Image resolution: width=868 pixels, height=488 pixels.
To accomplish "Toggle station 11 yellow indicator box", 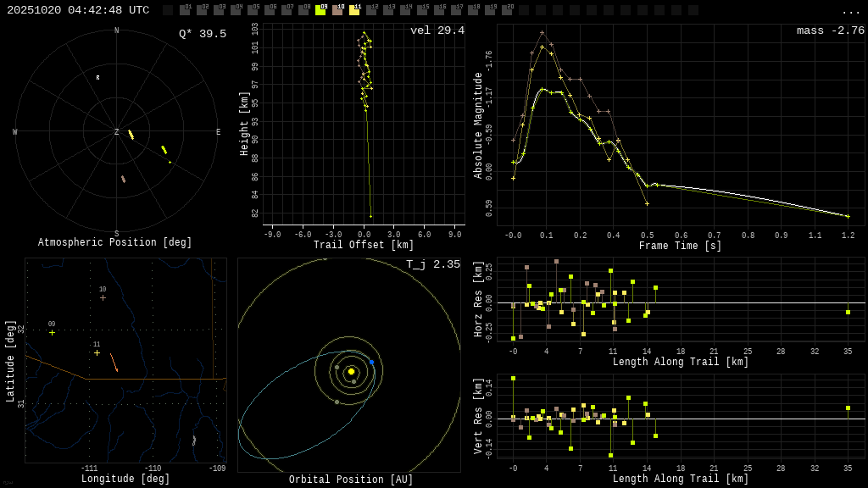I will [x=354, y=10].
